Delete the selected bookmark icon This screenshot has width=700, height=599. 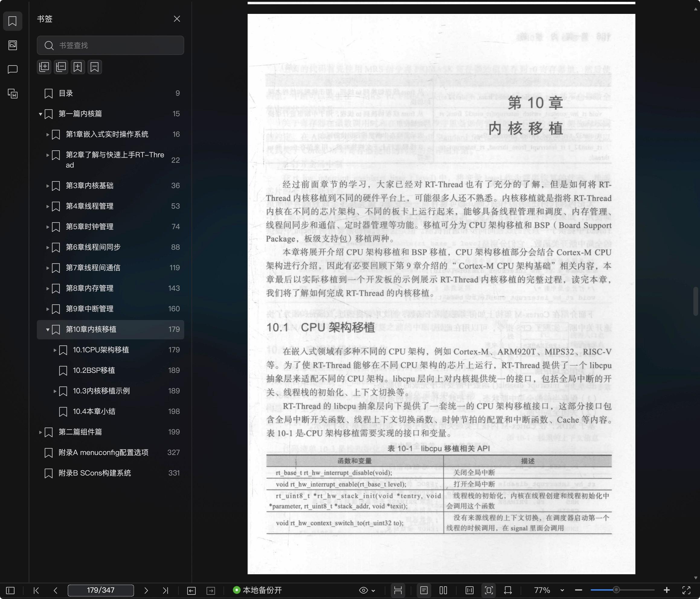tap(95, 67)
